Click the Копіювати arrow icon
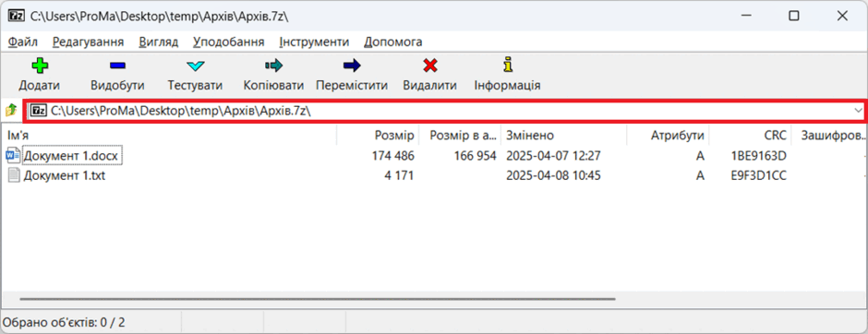This screenshot has width=868, height=334. click(273, 66)
